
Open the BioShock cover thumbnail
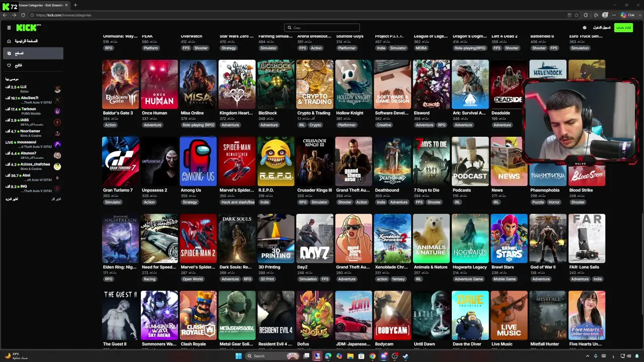coord(276,84)
